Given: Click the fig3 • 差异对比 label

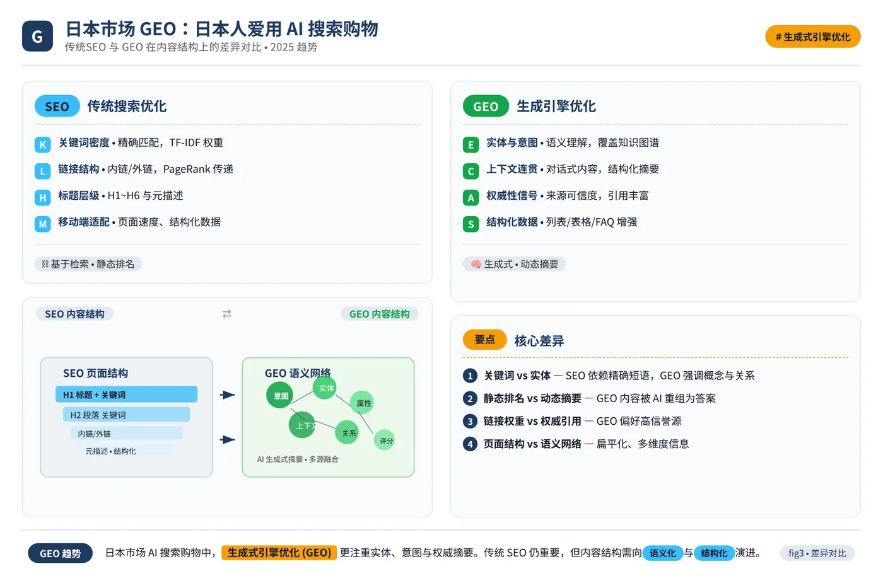Looking at the screenshot, I should pos(817,553).
